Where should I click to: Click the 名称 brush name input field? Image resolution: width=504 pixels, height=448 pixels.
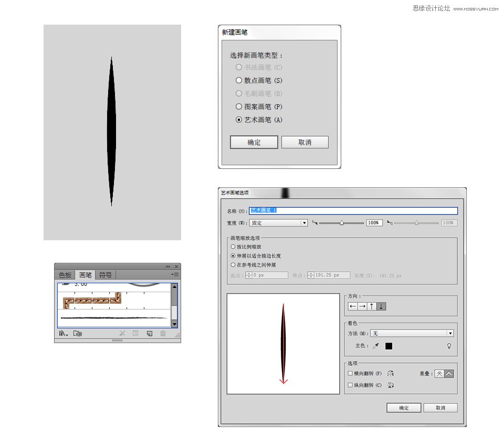point(353,211)
